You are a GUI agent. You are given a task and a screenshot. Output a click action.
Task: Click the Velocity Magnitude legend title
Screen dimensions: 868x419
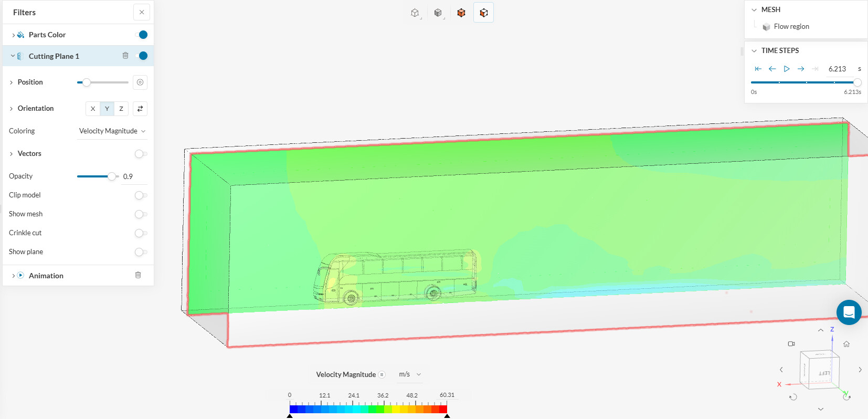pos(346,374)
